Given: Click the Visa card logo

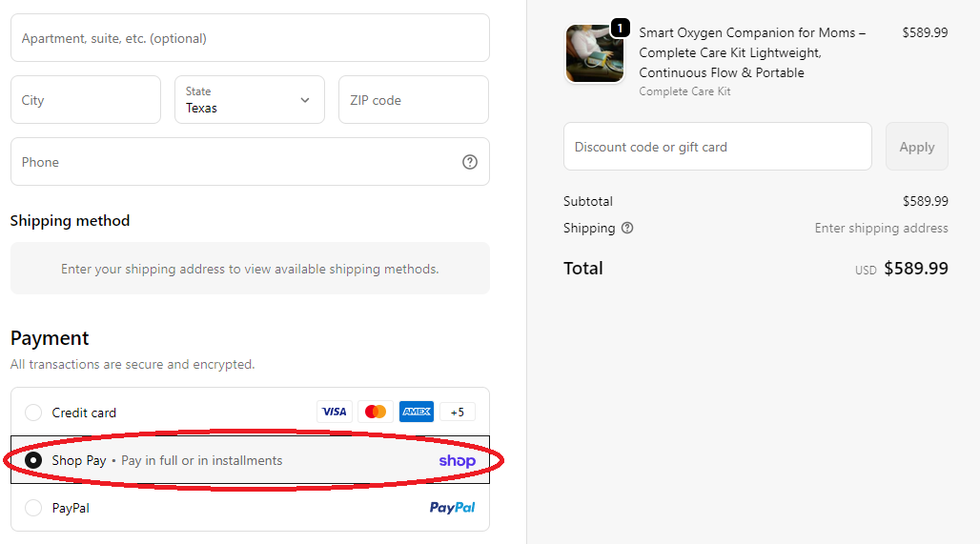Looking at the screenshot, I should [335, 412].
